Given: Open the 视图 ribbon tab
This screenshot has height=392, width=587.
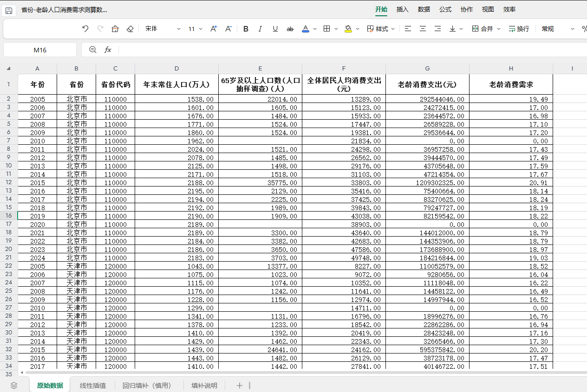Looking at the screenshot, I should click(488, 9).
